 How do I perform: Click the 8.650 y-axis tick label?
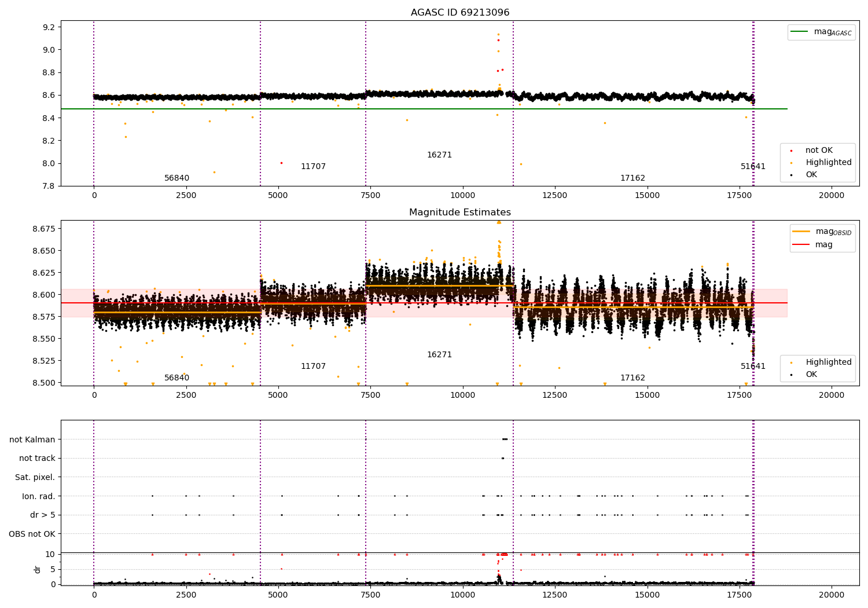pyautogui.click(x=44, y=251)
